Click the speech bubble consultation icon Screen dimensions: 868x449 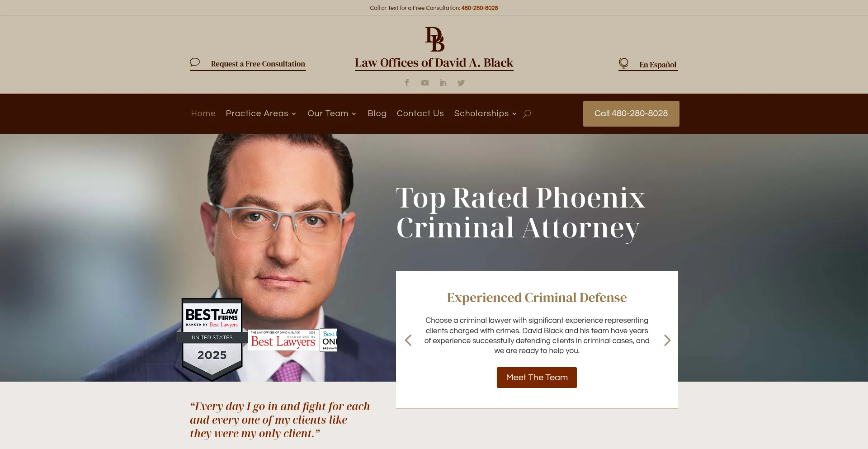point(195,62)
